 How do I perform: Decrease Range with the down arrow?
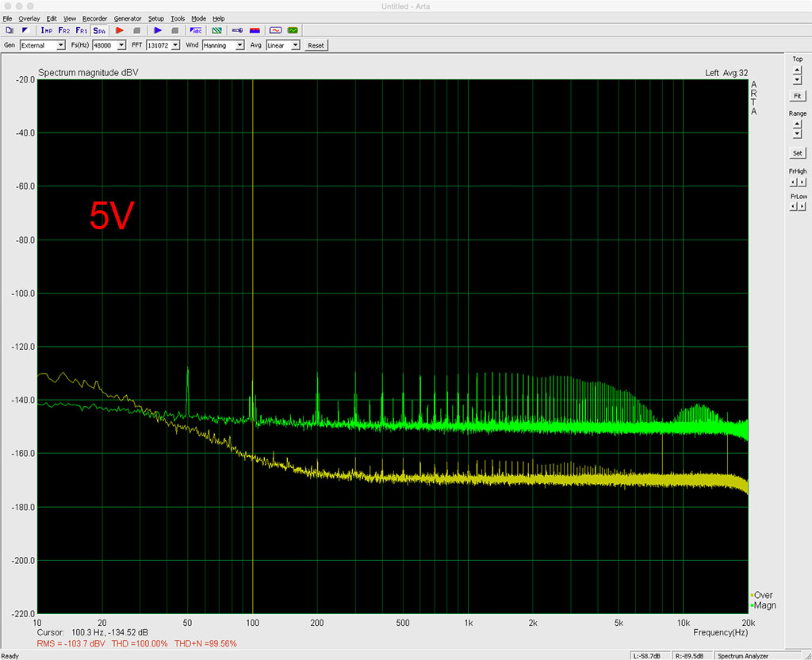tap(797, 133)
